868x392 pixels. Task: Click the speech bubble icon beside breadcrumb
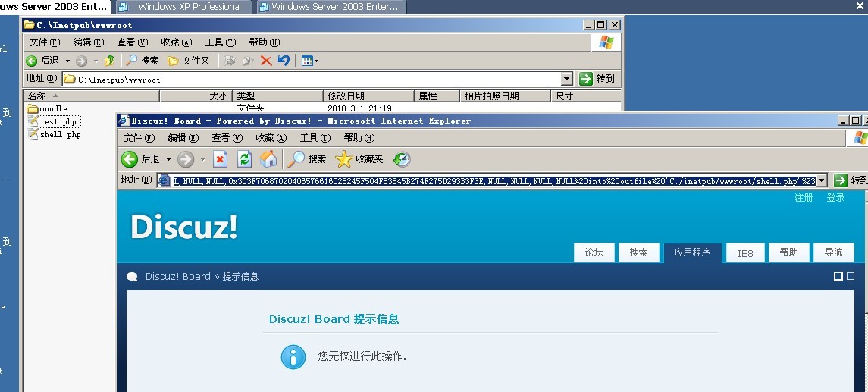(132, 277)
